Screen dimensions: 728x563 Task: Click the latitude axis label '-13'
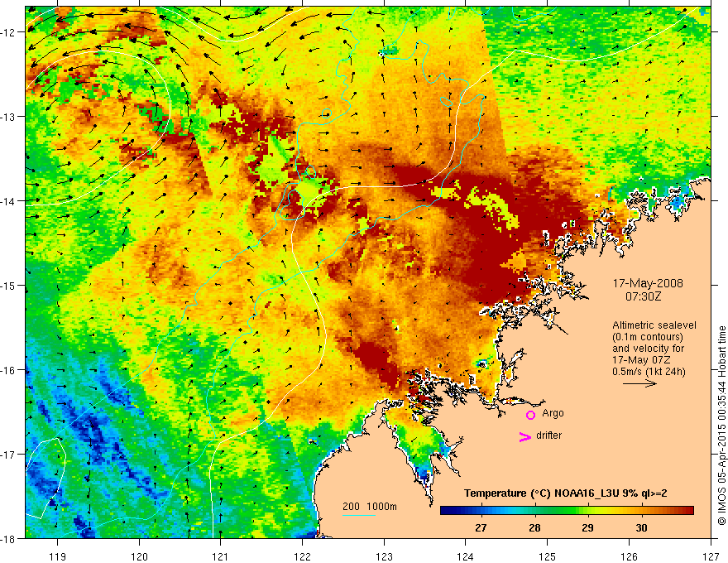click(9, 117)
